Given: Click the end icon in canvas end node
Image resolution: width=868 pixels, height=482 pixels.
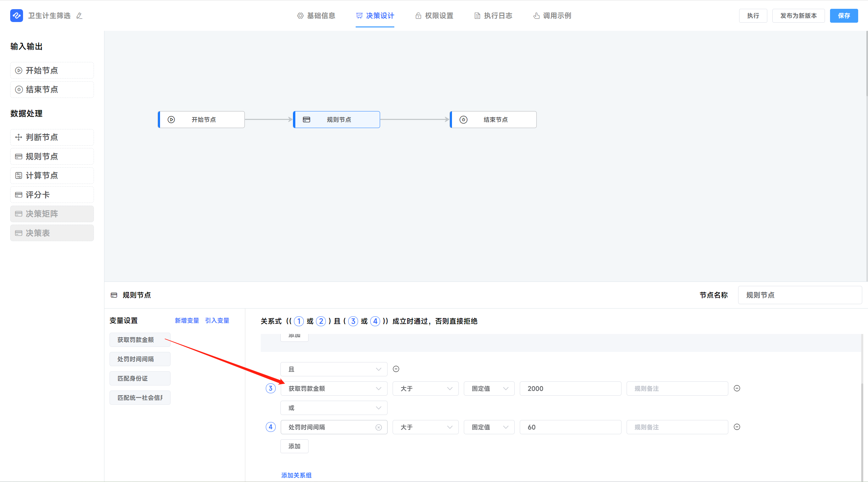Looking at the screenshot, I should [463, 120].
